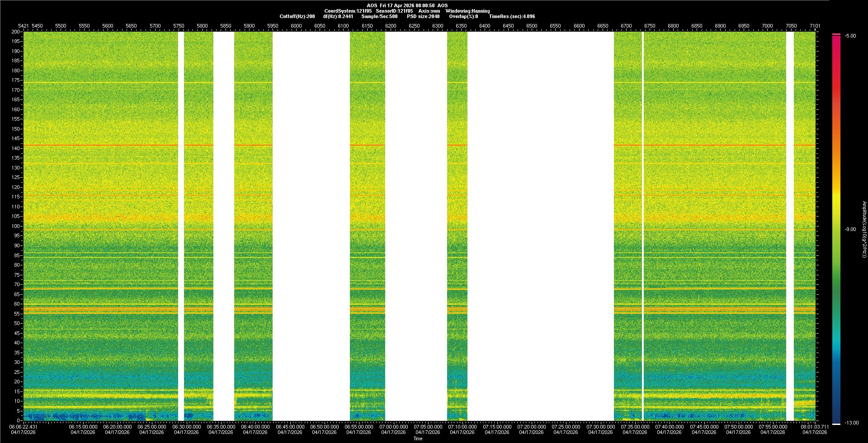The width and height of the screenshot is (868, 443).
Task: Select frequency axis tick label "175"
Action: (16, 80)
